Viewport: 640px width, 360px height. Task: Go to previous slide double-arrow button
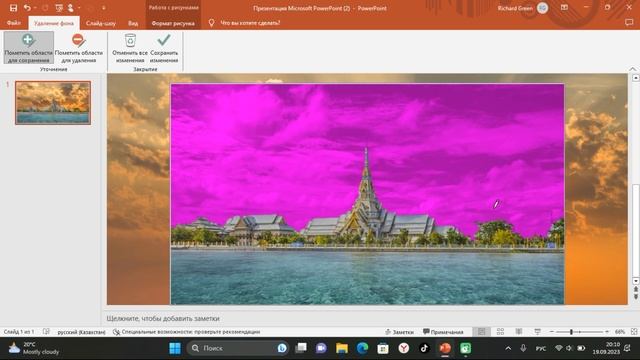tap(636, 289)
